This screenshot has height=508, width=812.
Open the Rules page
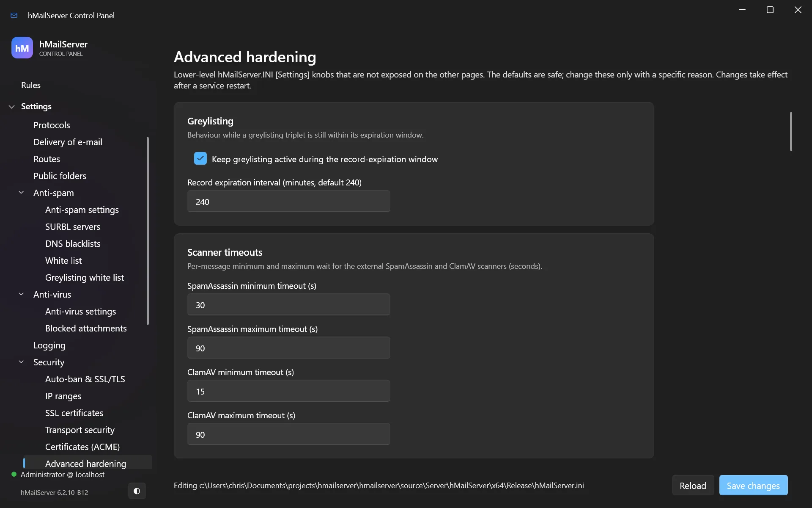pos(31,85)
